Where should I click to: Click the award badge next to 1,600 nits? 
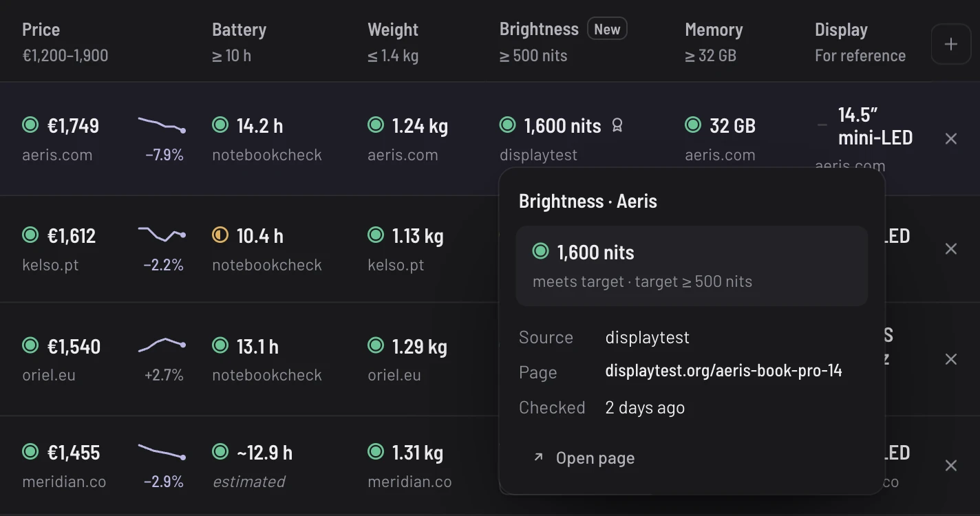617,125
